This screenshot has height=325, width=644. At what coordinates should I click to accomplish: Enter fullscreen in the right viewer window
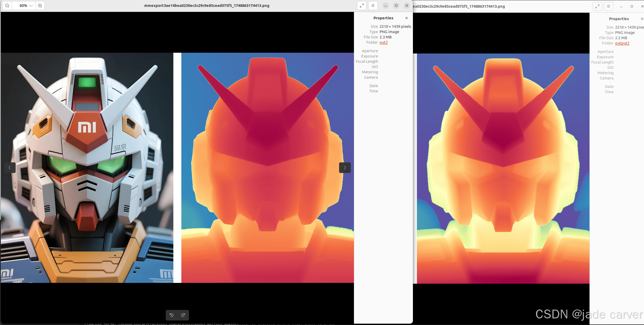pyautogui.click(x=597, y=6)
